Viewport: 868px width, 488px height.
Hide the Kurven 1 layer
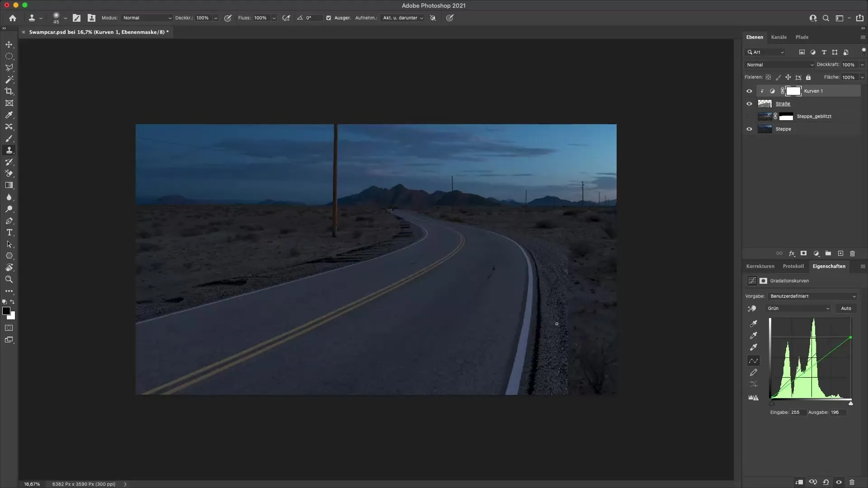749,91
